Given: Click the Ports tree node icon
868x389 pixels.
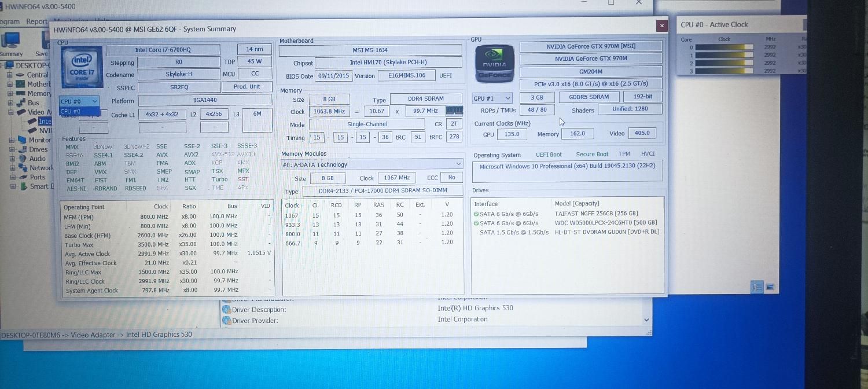Looking at the screenshot, I should (x=23, y=177).
